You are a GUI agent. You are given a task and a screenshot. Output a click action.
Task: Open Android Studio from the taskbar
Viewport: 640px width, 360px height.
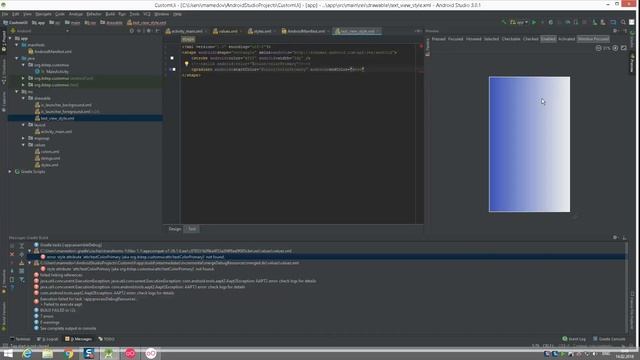[109, 353]
